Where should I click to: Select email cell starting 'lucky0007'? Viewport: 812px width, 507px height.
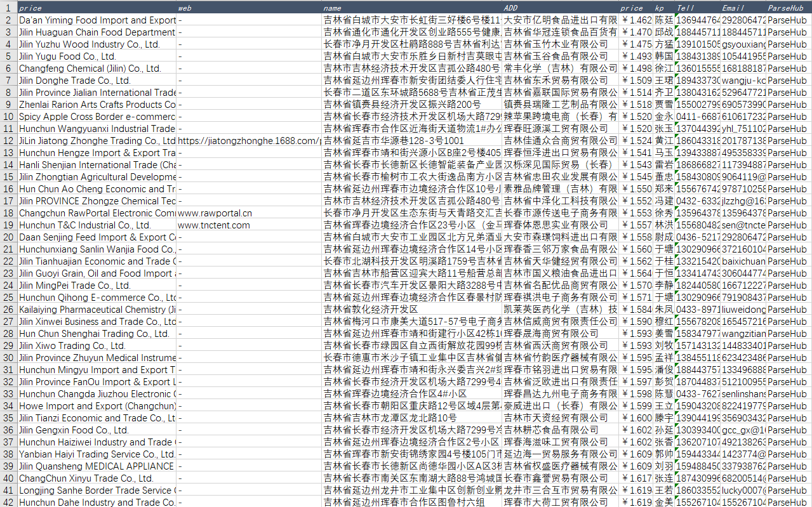(743, 491)
